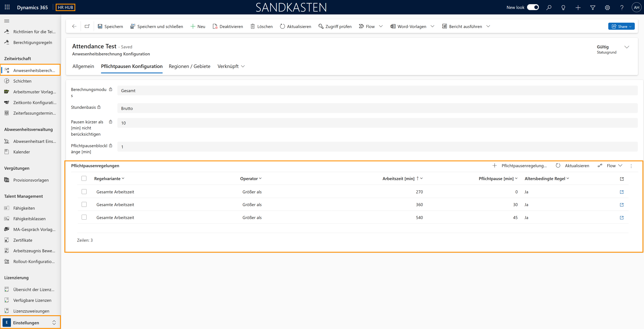The height and width of the screenshot is (329, 644).
Task: Switch to the Allgemein tab
Action: (x=83, y=66)
